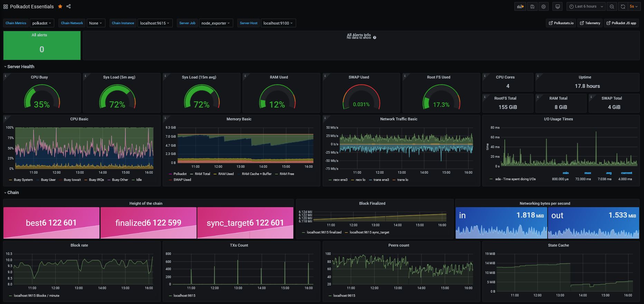Click the share dashboard icon
This screenshot has height=304, width=644.
68,6
